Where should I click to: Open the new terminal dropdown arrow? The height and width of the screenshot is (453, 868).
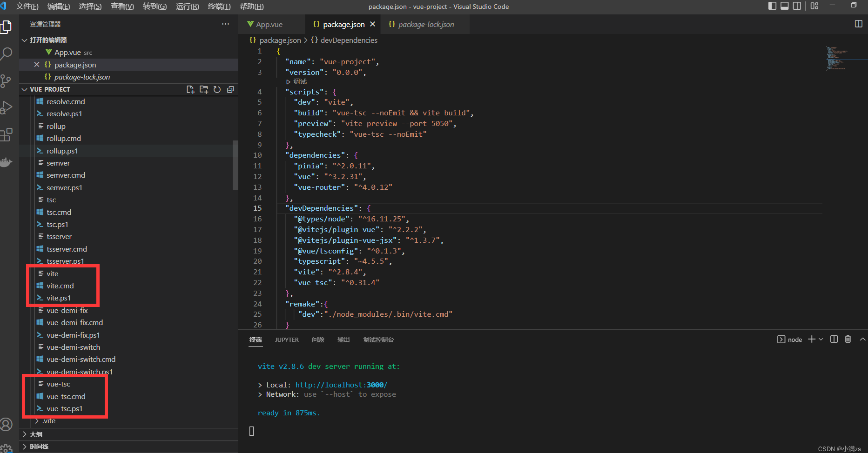821,339
